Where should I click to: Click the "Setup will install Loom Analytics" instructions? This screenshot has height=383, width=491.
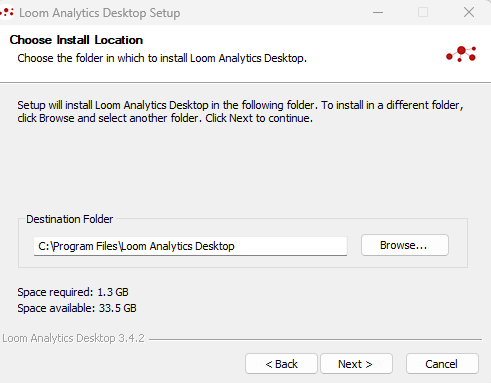[240, 112]
